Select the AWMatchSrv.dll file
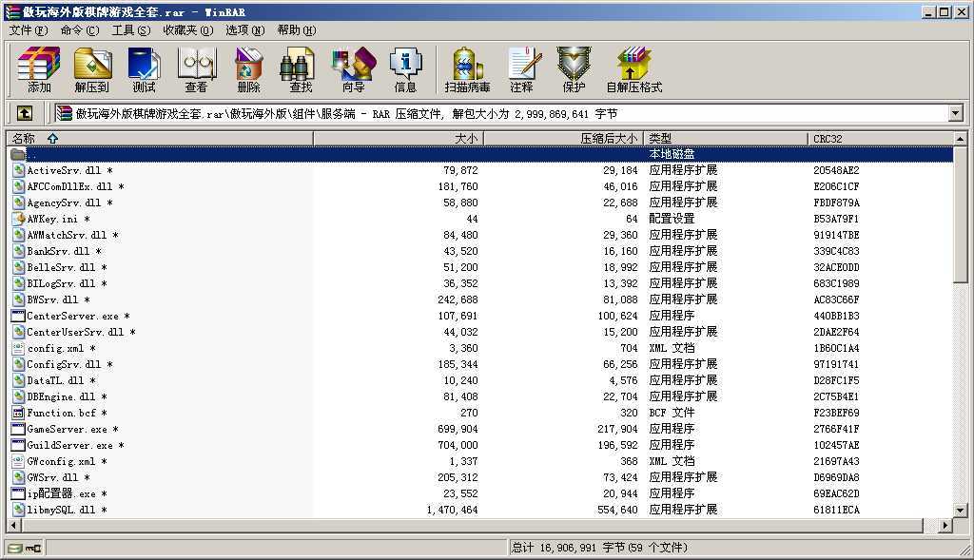974x560 pixels. coord(480,235)
